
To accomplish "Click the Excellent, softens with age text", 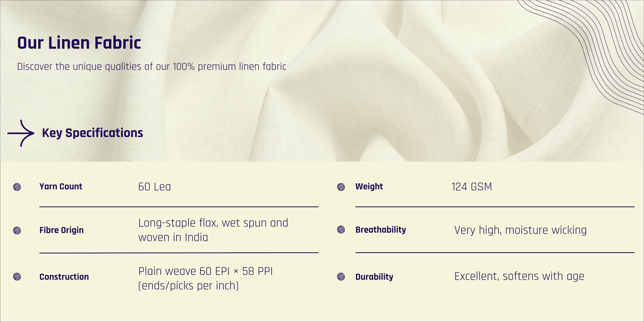I will coord(519,276).
